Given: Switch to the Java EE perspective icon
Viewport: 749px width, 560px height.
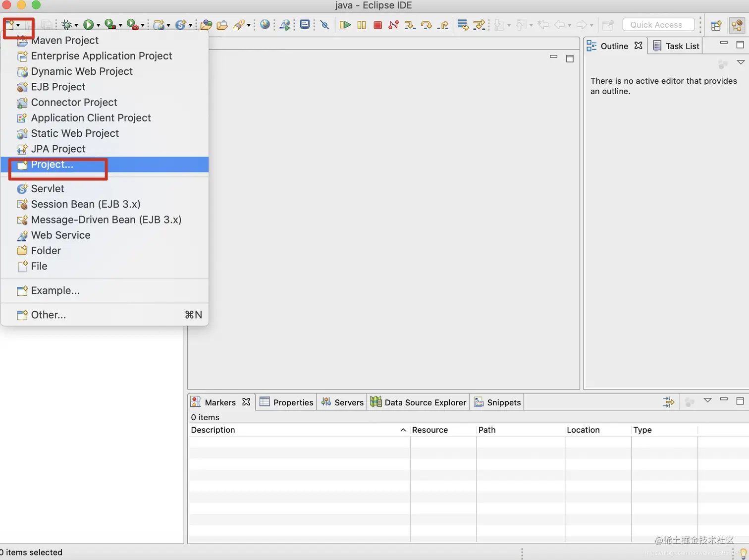Looking at the screenshot, I should coord(737,25).
